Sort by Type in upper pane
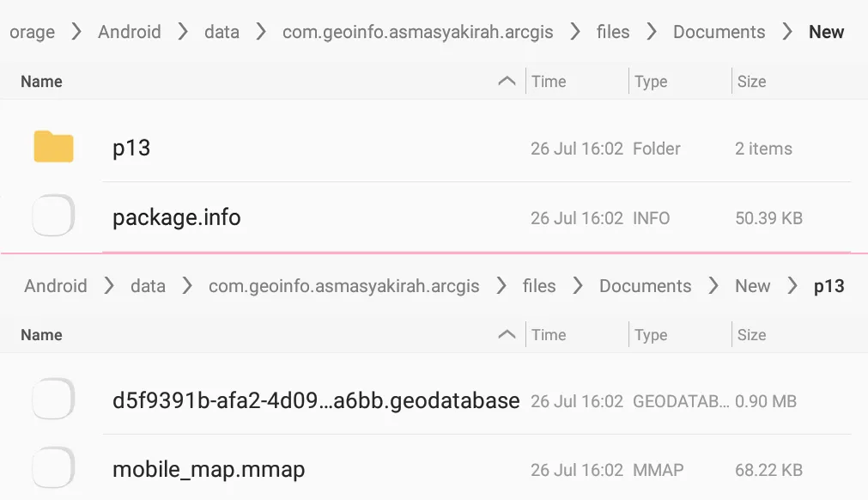This screenshot has width=868, height=500. (651, 82)
